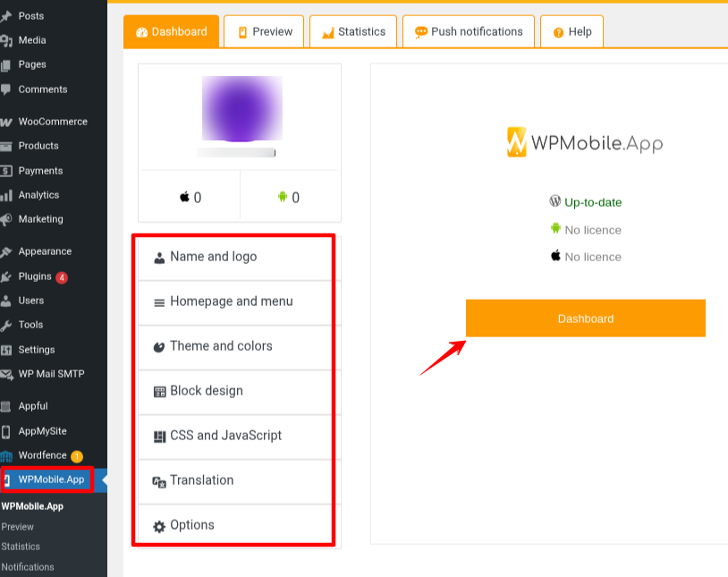The image size is (728, 577).
Task: Click the WP Mail SMTP envelope icon
Action: (x=6, y=375)
